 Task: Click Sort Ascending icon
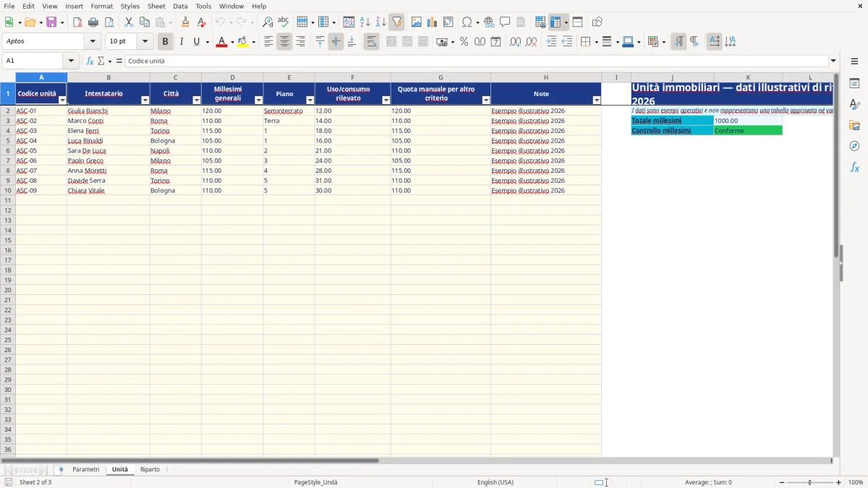tap(365, 22)
